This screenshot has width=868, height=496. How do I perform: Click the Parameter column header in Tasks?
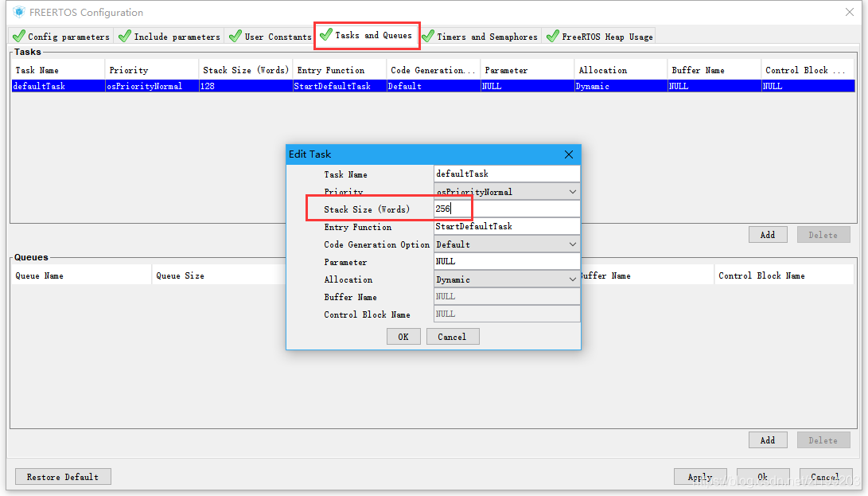(527, 70)
